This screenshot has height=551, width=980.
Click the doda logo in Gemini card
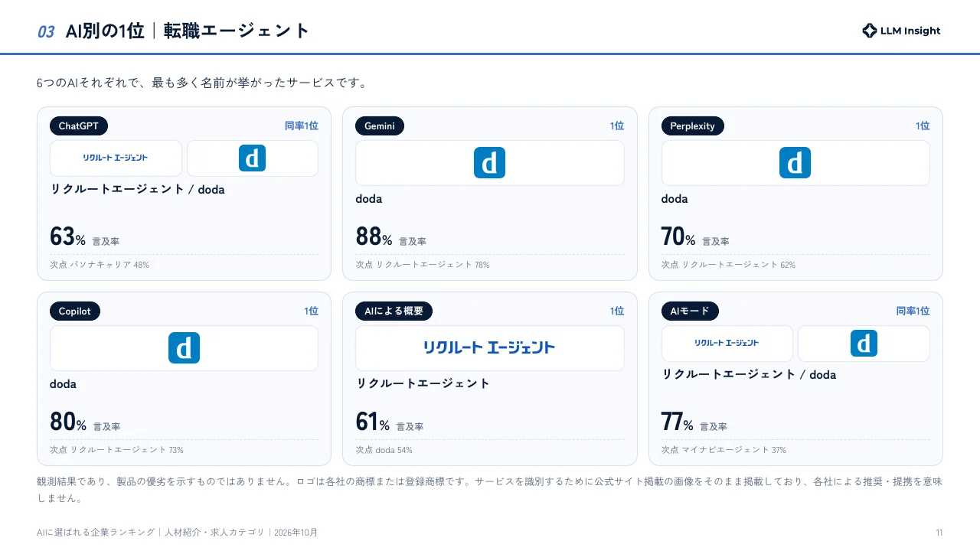click(x=489, y=162)
